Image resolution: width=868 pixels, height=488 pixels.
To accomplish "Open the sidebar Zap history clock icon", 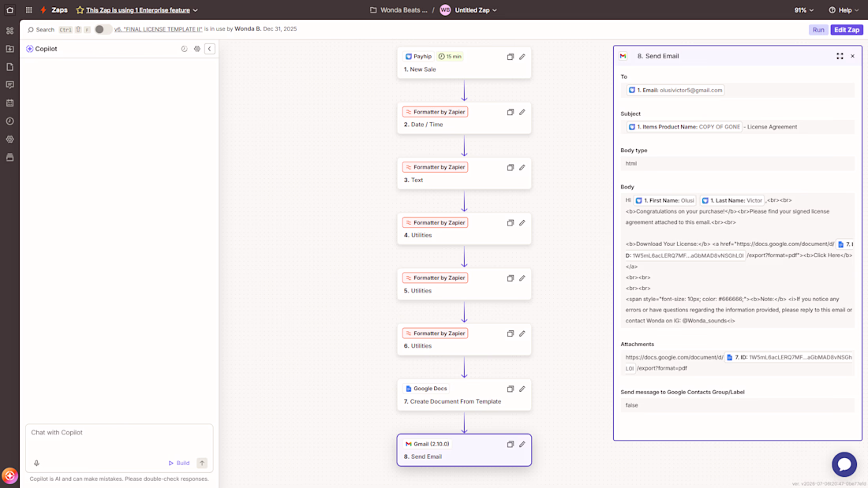I will click(10, 121).
